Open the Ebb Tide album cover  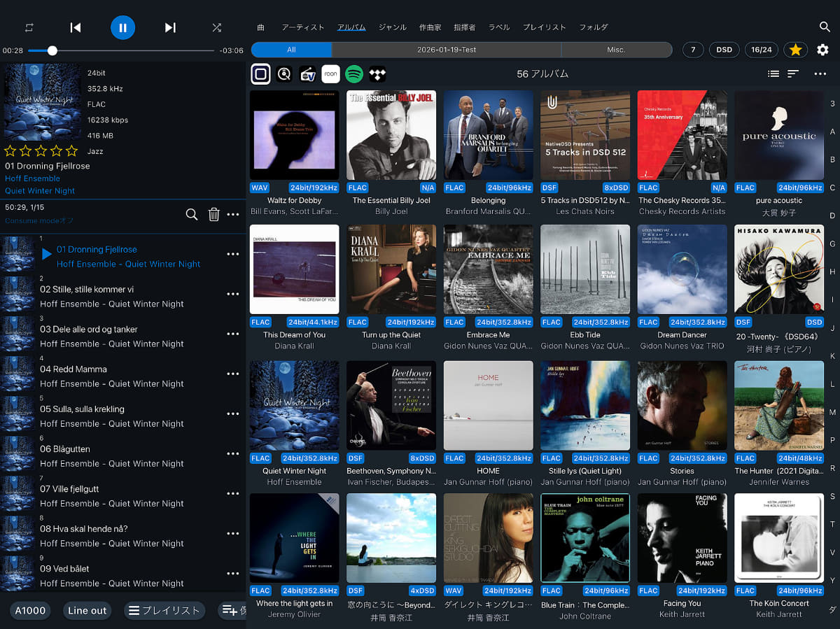[585, 269]
